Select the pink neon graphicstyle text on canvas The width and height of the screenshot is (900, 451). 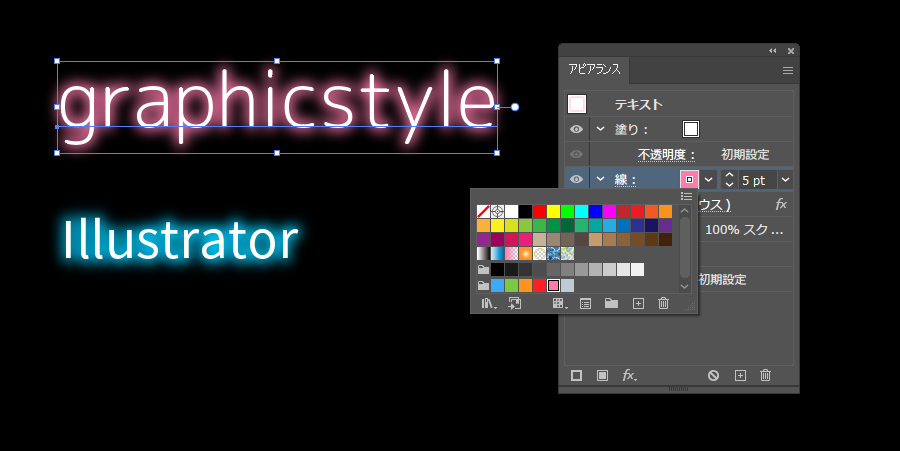pos(277,107)
